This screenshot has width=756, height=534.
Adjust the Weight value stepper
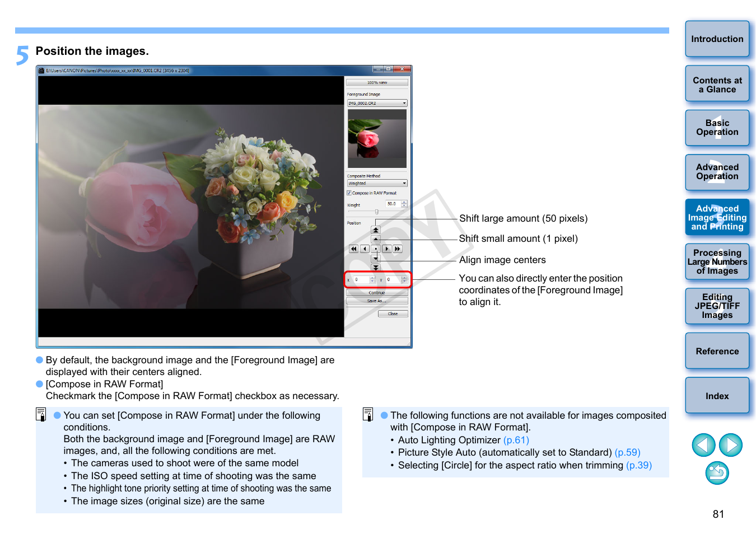(x=404, y=204)
